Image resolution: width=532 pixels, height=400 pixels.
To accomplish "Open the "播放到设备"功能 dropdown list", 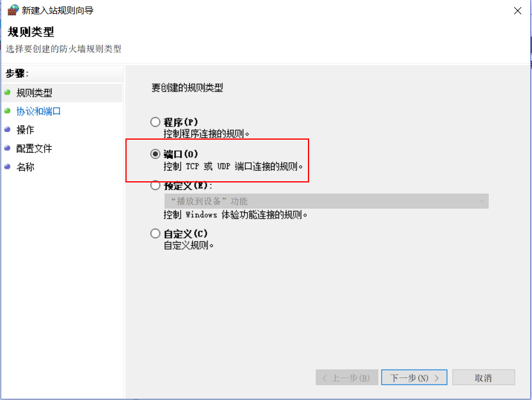I will pyautogui.click(x=326, y=201).
